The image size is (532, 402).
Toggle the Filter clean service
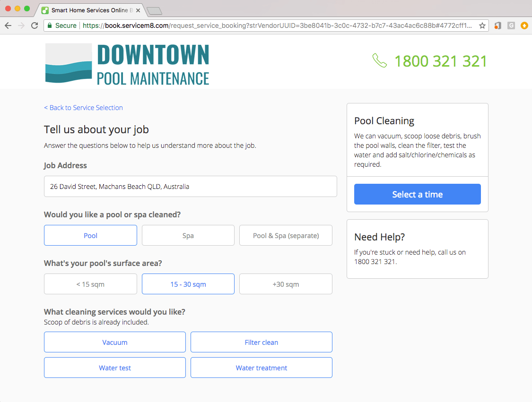(261, 342)
